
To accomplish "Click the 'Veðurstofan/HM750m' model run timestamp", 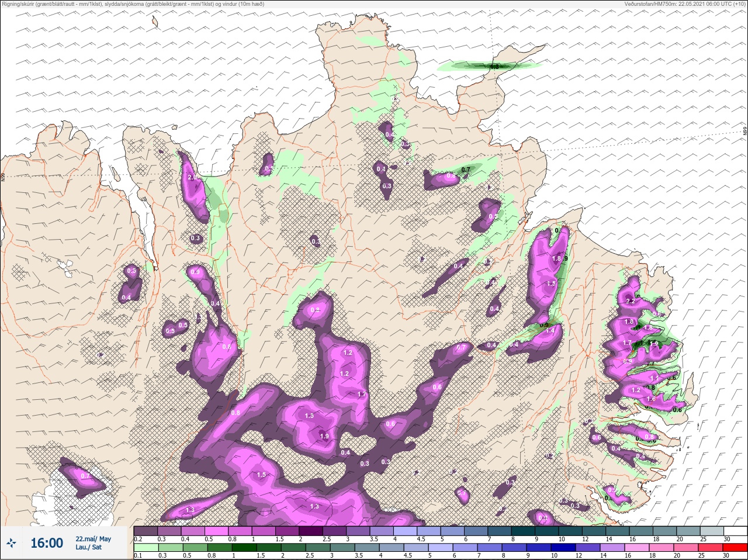I will 685,4.
